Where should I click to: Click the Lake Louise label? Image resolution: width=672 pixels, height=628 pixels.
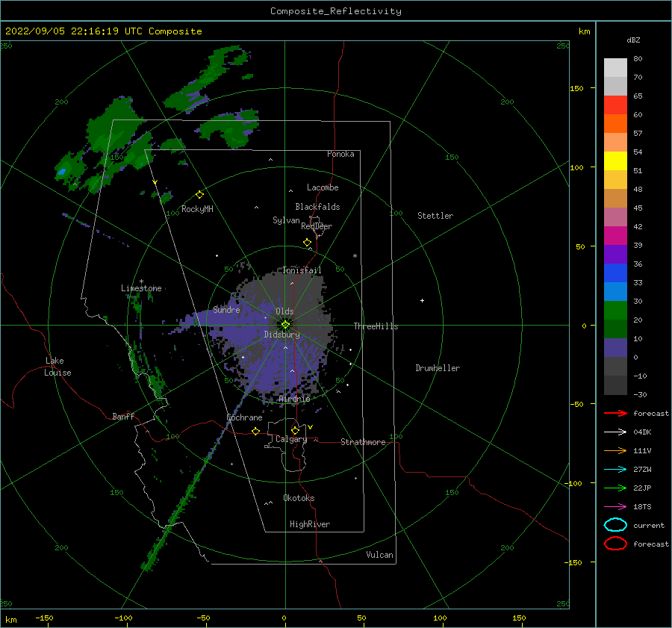(x=57, y=367)
